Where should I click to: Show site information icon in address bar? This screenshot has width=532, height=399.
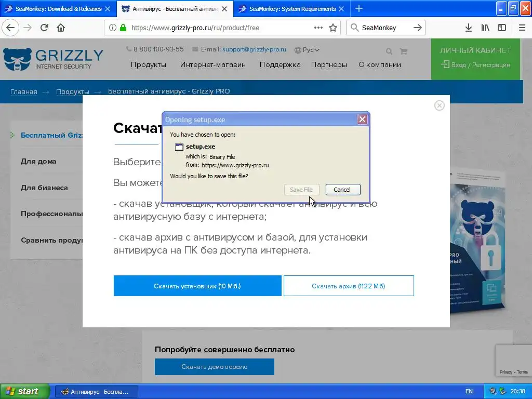(112, 28)
